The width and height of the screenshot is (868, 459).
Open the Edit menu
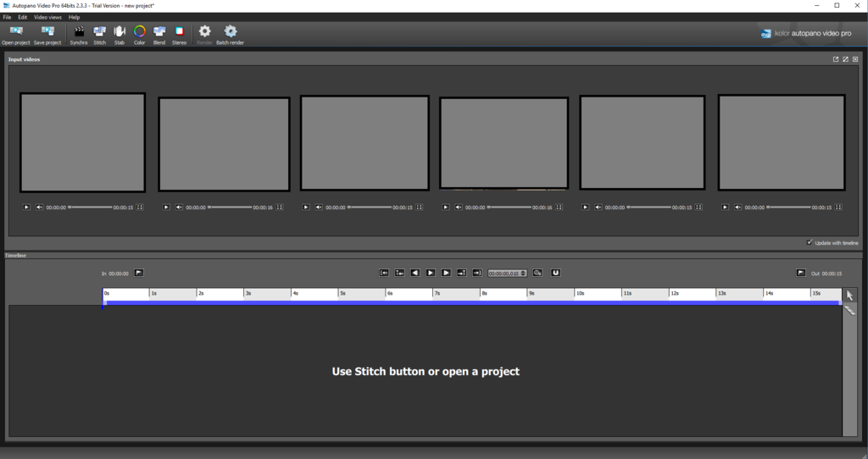pos(22,17)
